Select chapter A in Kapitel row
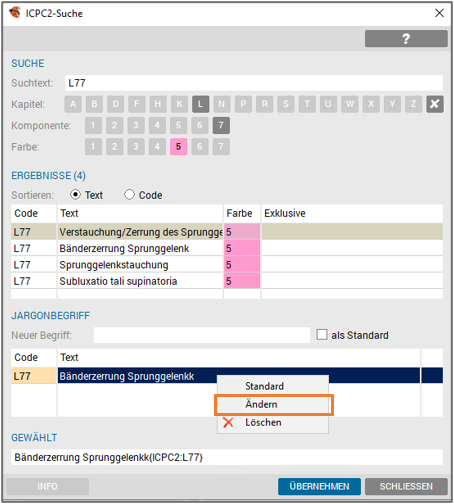 73,104
